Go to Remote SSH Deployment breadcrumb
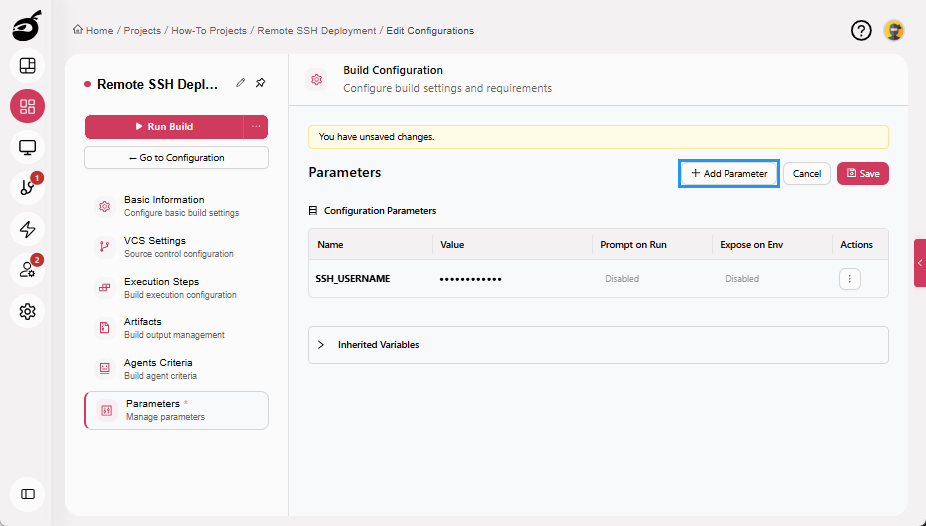 317,31
